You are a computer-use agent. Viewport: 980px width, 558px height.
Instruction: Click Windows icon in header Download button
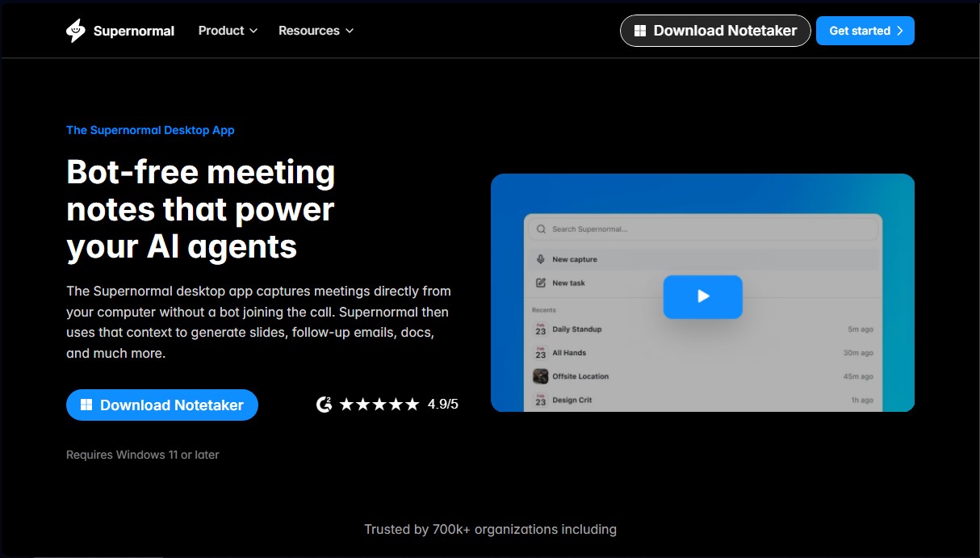[x=640, y=31]
